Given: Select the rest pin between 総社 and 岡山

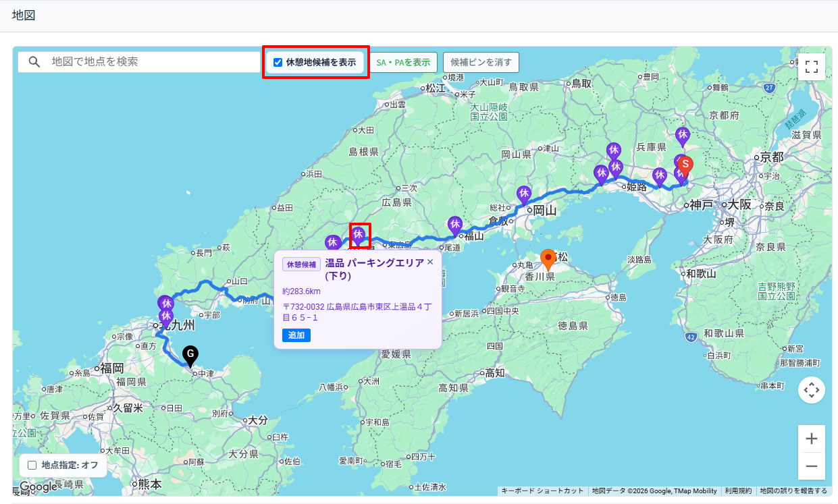Looking at the screenshot, I should pos(523,195).
